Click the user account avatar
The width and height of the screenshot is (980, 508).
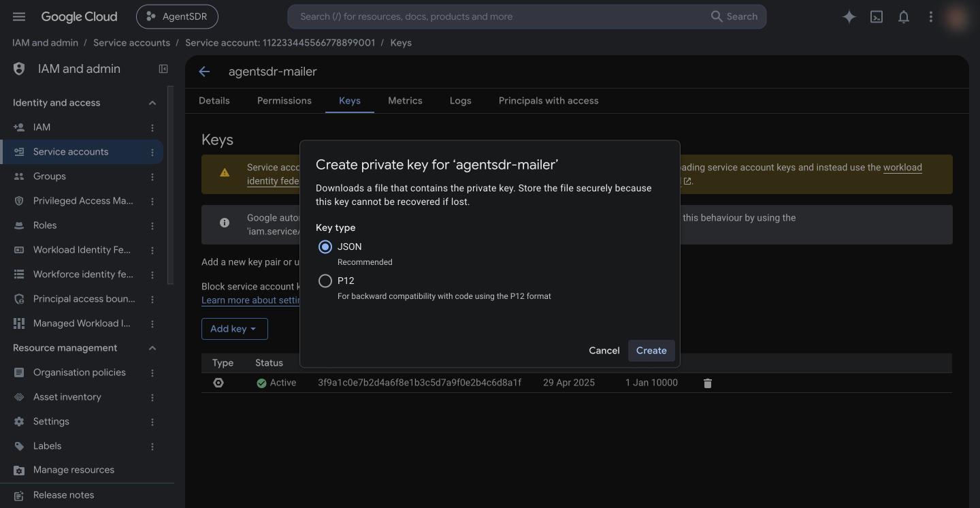click(x=957, y=17)
